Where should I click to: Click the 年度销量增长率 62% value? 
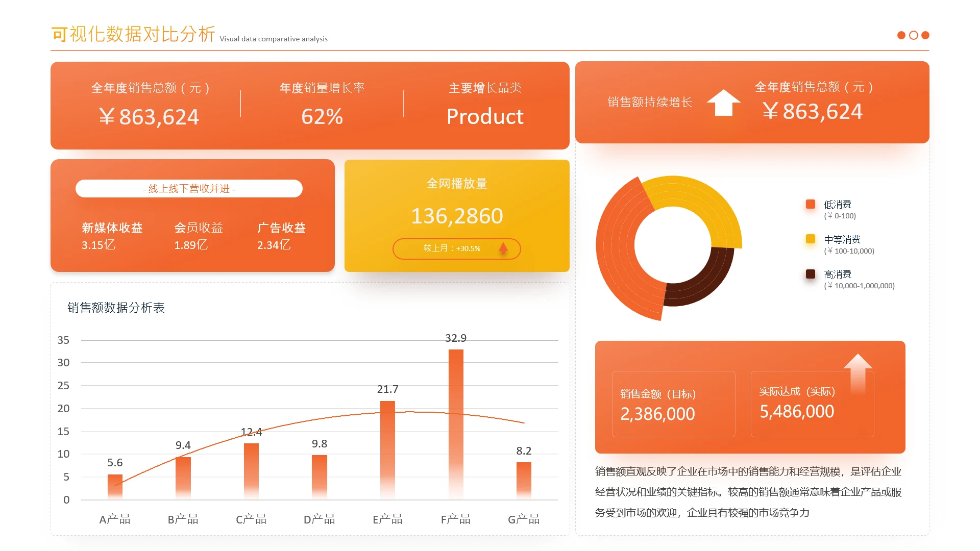pos(322,117)
